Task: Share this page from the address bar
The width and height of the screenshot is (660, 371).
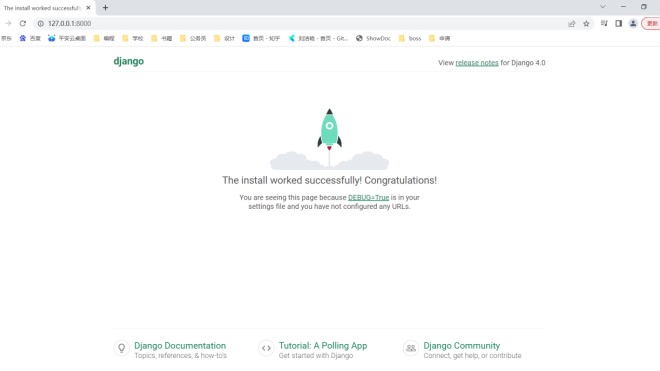Action: point(572,24)
